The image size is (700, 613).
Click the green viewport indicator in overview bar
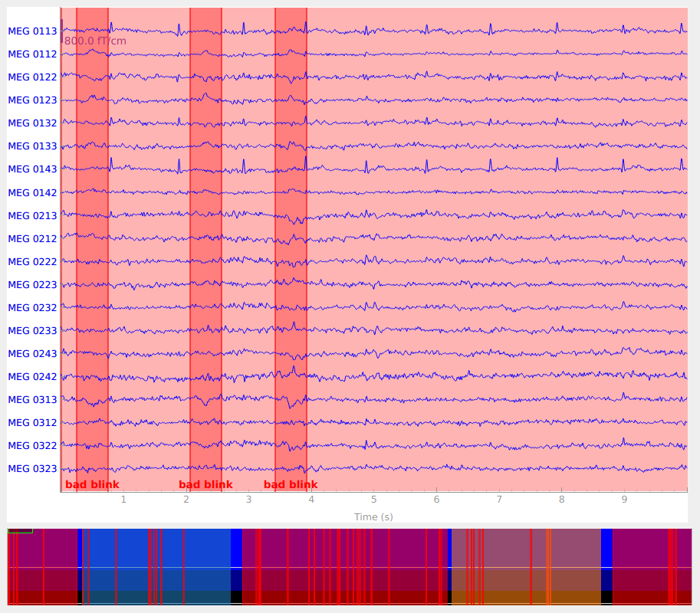tap(20, 530)
